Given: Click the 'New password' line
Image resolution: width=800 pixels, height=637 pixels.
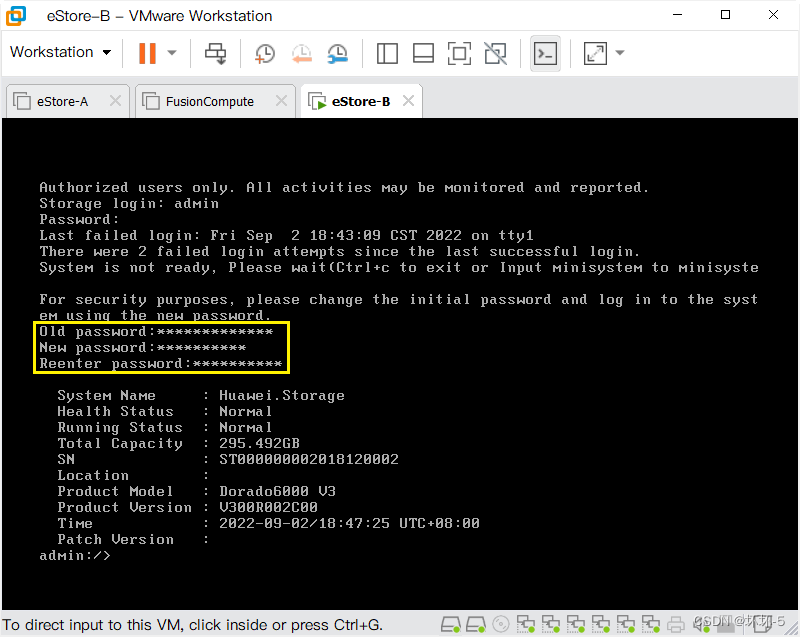Looking at the screenshot, I should coord(143,347).
